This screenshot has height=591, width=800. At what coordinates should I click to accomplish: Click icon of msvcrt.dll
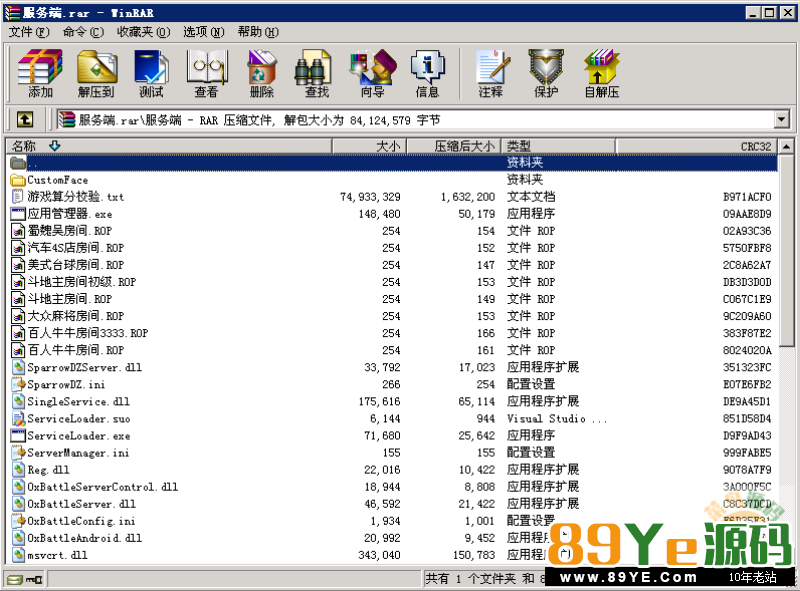point(19,555)
